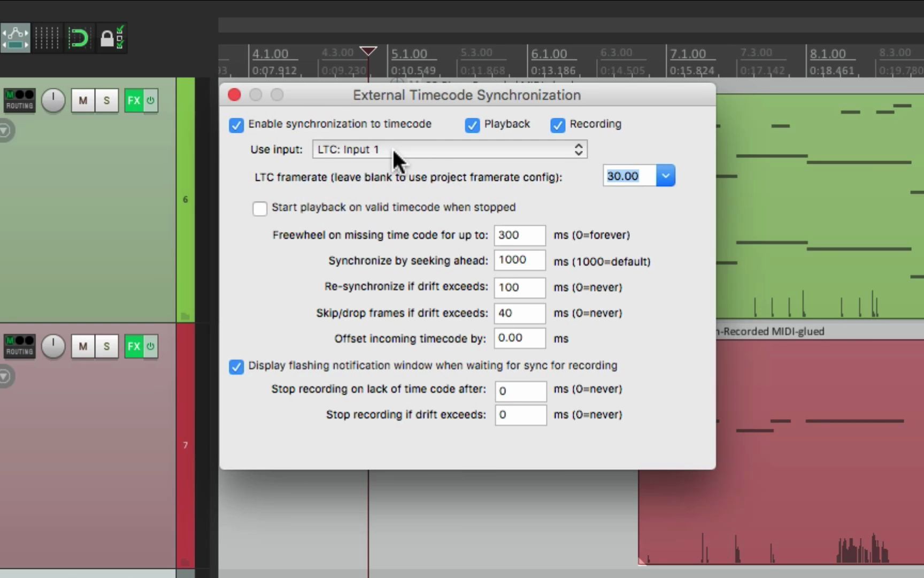
Task: Open the LTC framerate dropdown set to 30.00
Action: pyautogui.click(x=666, y=176)
